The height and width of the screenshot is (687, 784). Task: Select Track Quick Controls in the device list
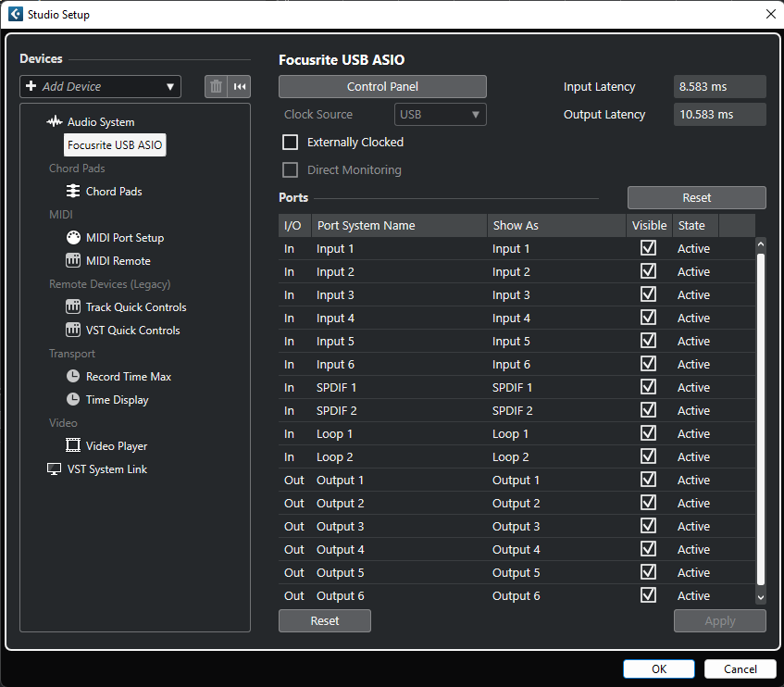136,307
